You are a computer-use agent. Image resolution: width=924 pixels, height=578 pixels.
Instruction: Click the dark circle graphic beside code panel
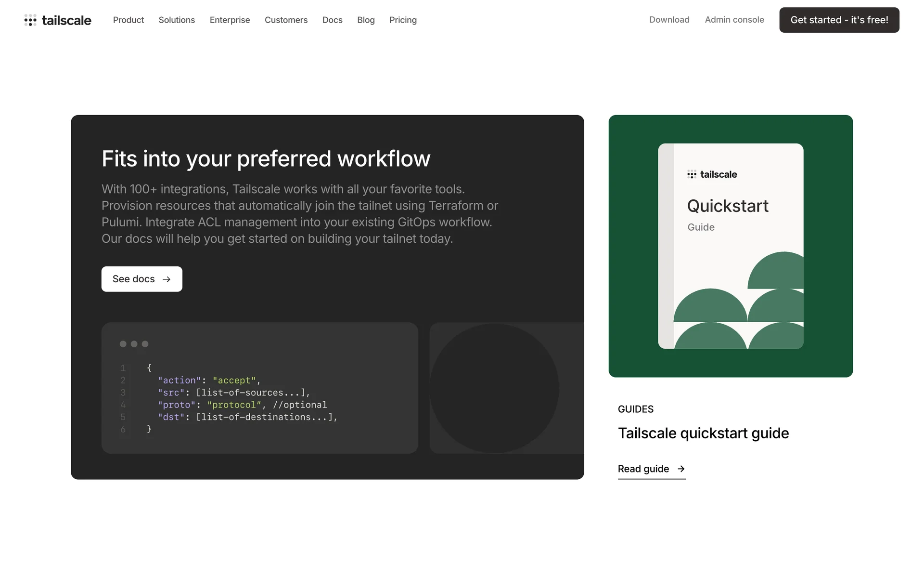tap(494, 388)
